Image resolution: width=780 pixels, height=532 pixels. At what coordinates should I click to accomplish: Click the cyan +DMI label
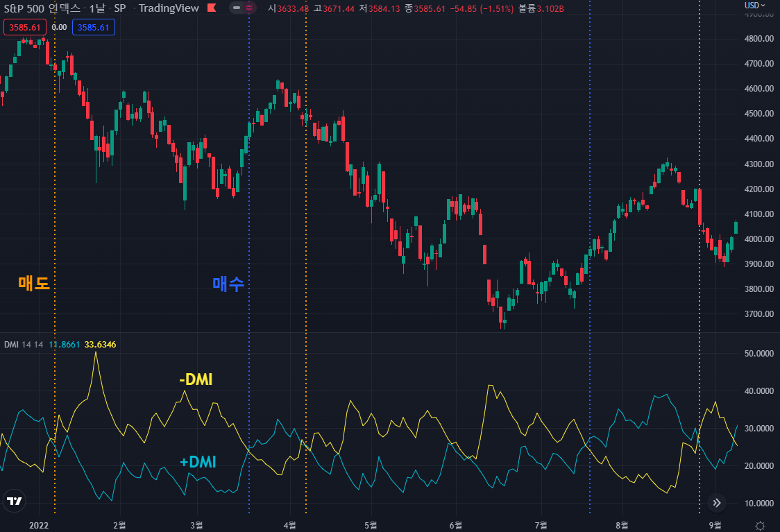pos(198,462)
